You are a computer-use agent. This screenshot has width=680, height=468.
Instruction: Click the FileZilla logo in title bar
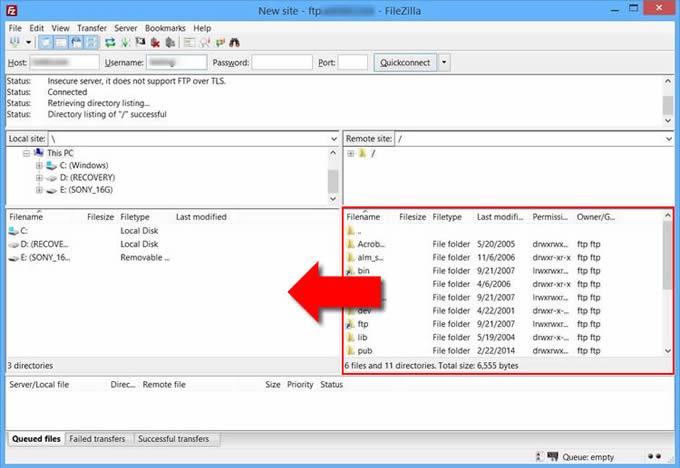[x=12, y=11]
